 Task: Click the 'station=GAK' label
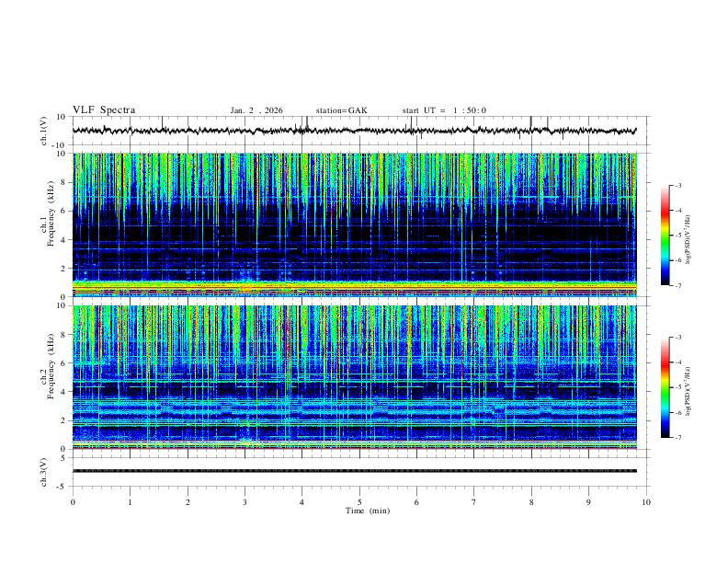pos(341,110)
